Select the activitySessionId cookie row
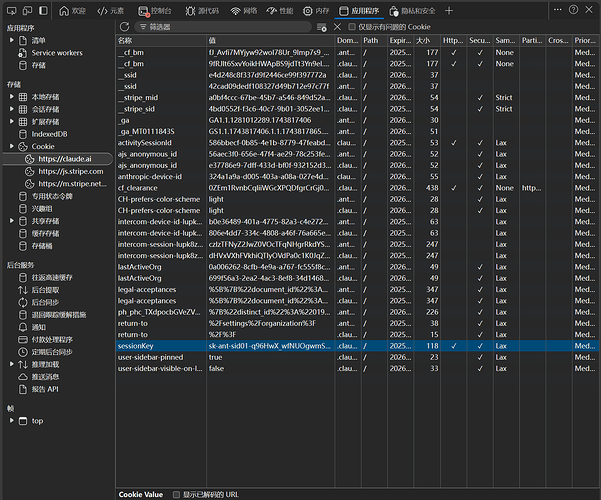This screenshot has width=601, height=500. click(357, 143)
